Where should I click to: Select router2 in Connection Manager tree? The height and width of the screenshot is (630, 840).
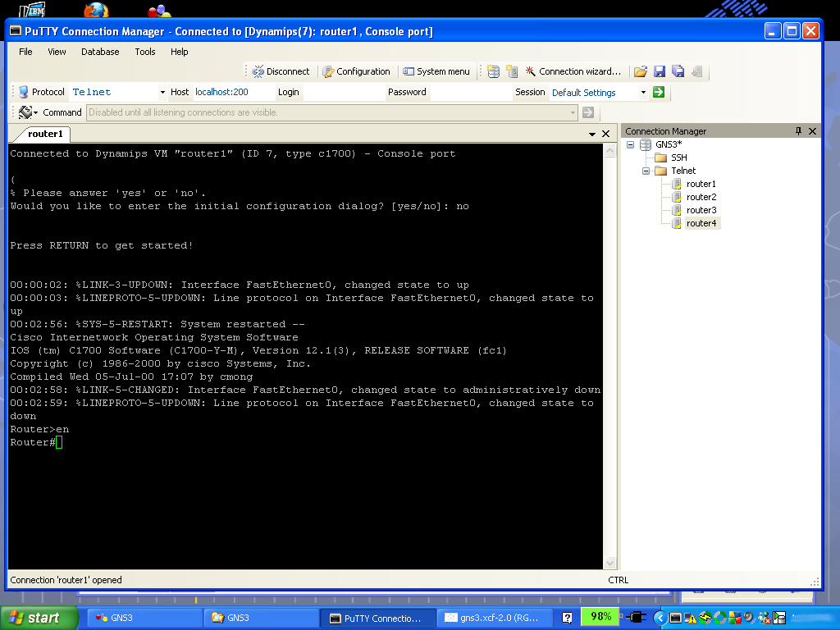701,197
